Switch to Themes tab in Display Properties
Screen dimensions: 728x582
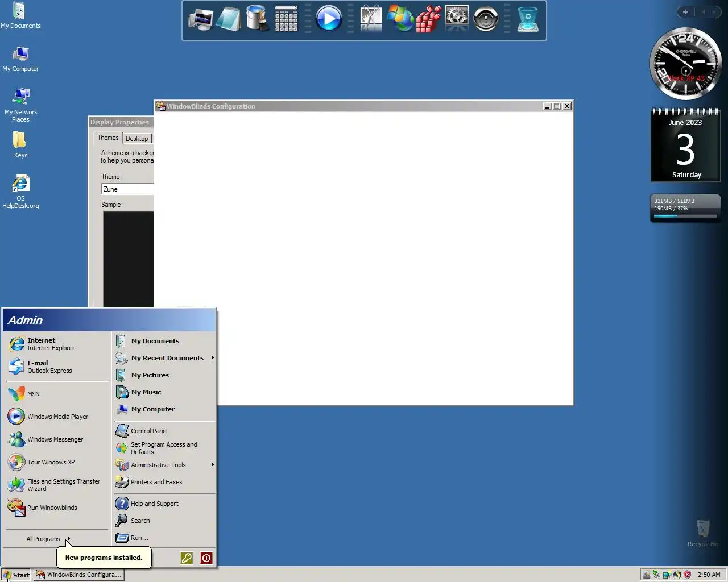click(x=107, y=138)
